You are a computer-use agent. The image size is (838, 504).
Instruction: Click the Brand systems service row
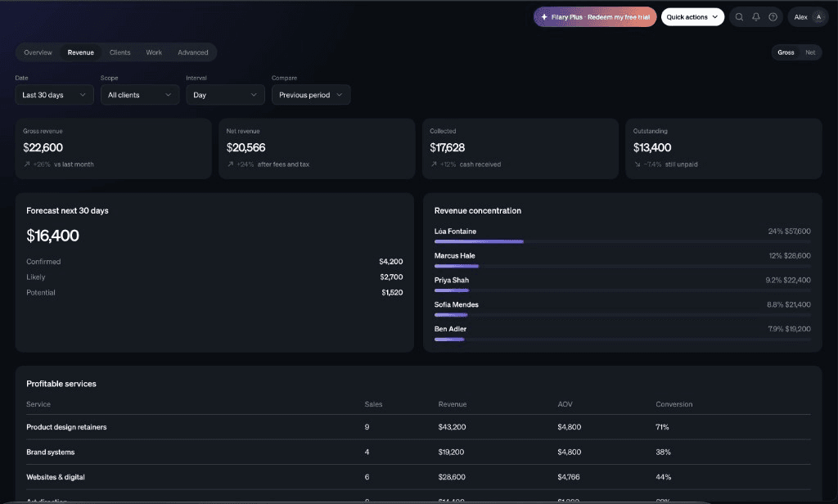pyautogui.click(x=418, y=452)
